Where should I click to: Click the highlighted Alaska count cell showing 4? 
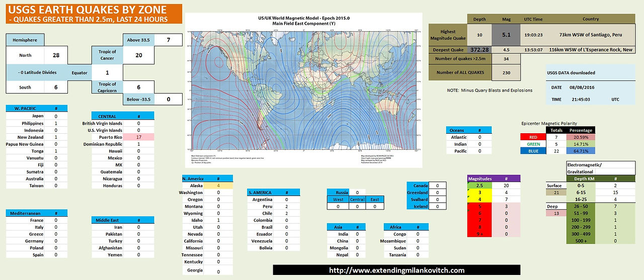(218, 185)
